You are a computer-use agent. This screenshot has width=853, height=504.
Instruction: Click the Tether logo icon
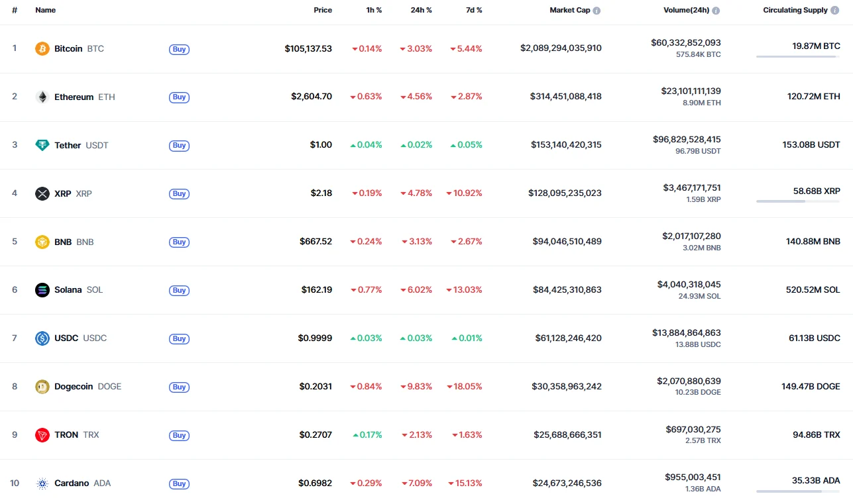[42, 145]
